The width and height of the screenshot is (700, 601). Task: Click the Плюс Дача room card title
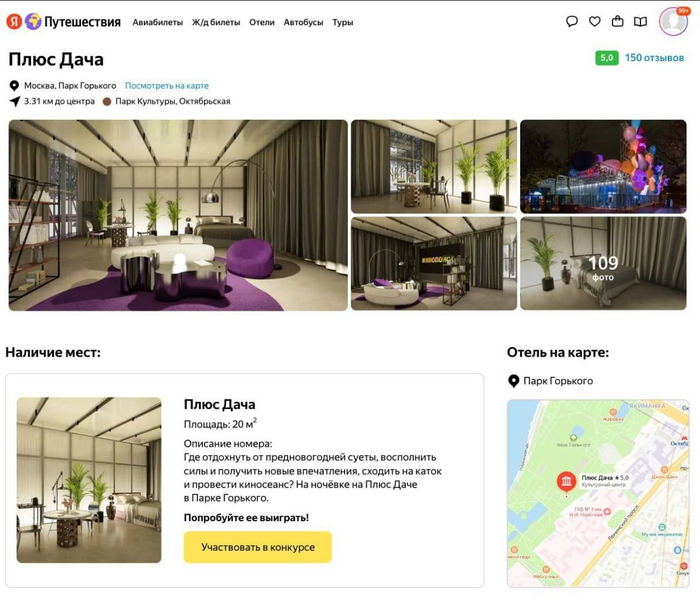tap(220, 404)
